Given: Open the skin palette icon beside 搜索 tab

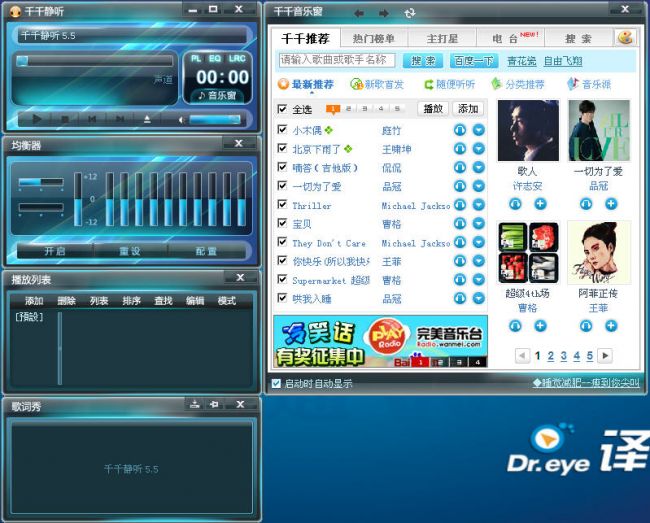Looking at the screenshot, I should 625,38.
